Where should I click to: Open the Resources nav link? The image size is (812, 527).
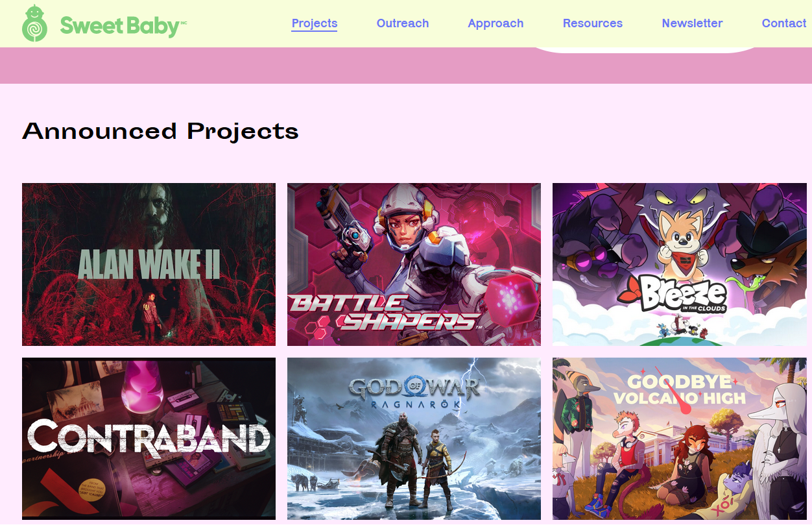pos(593,23)
